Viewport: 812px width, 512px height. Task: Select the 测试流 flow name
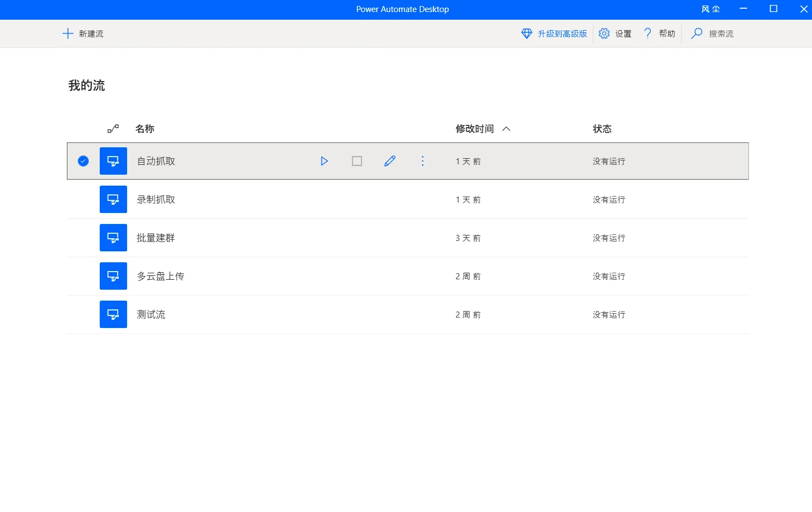[151, 314]
